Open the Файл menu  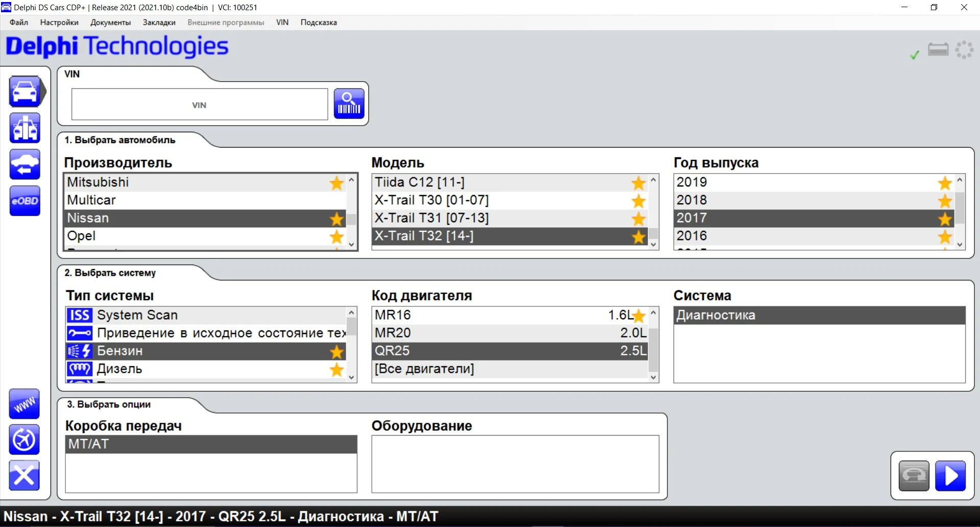point(19,22)
